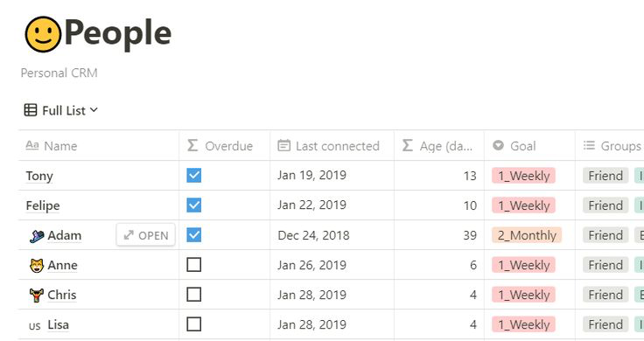Click Adam's snowboarder emoji icon
Screen dimensions: 644x341
(37, 236)
